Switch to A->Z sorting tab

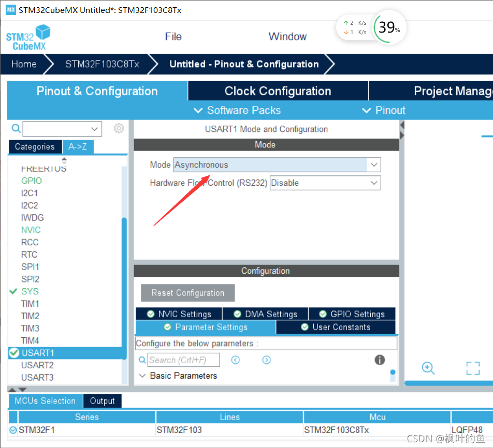click(x=78, y=147)
